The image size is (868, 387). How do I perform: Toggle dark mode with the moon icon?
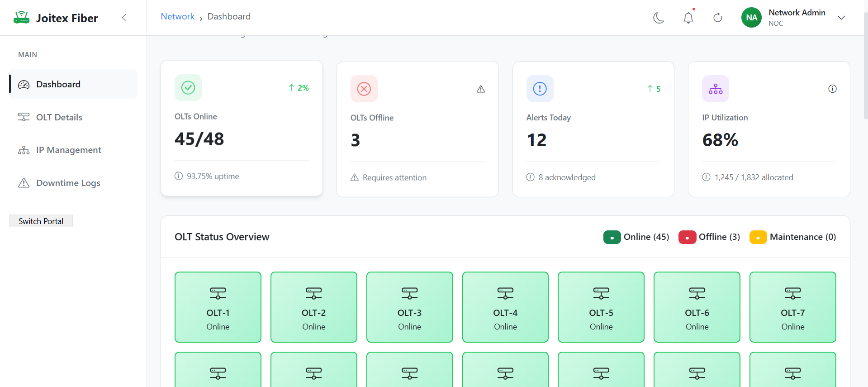pos(659,18)
